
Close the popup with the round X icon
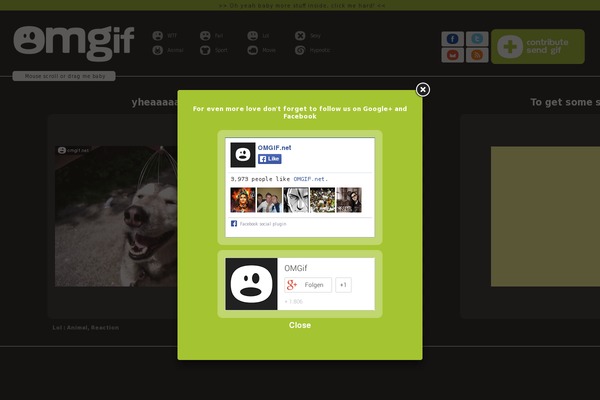point(423,90)
